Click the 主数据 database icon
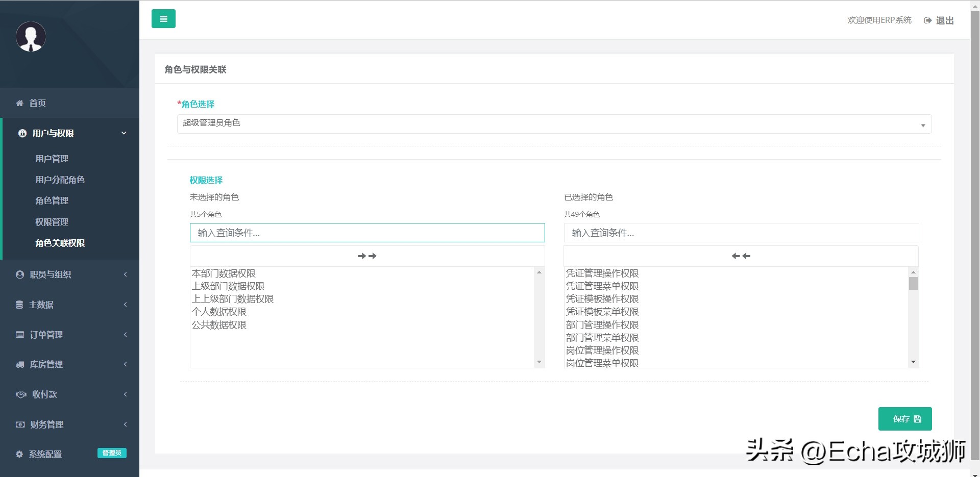The image size is (980, 477). coord(19,304)
